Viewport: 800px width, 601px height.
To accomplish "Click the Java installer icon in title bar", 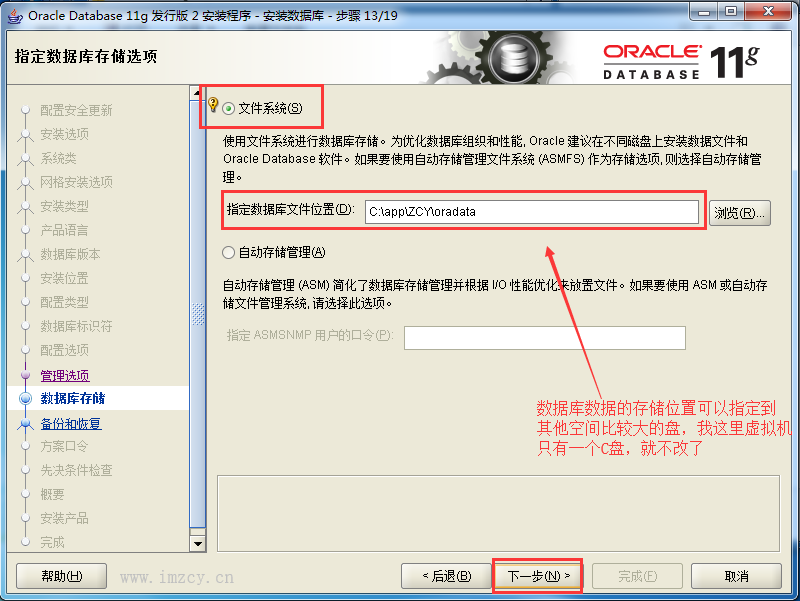I will [x=15, y=16].
